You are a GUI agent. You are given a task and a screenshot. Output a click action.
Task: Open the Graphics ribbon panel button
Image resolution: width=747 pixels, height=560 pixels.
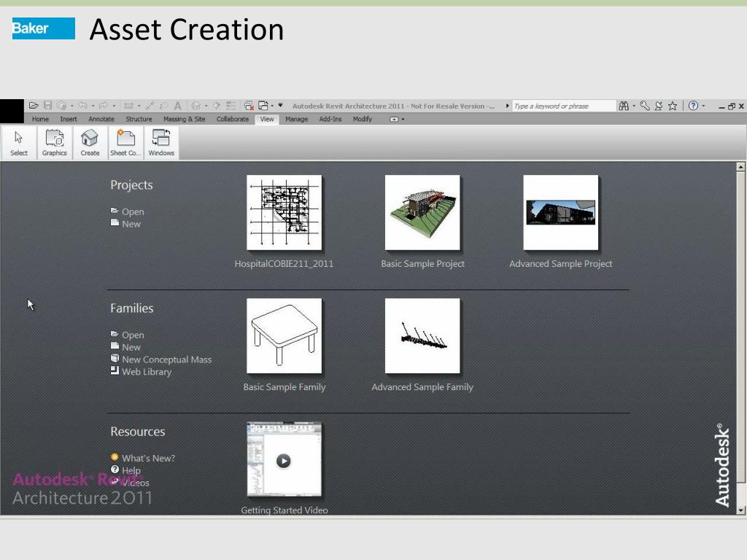(x=54, y=143)
